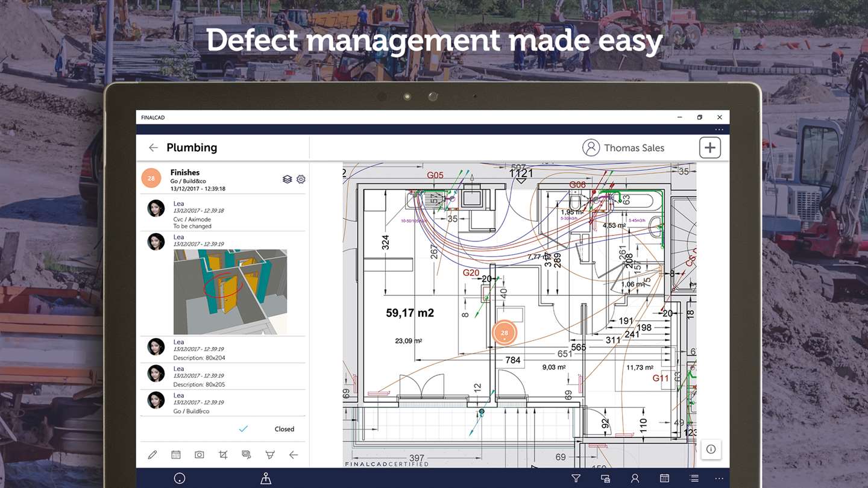Click the left arrow in defect toolbar

(x=294, y=455)
